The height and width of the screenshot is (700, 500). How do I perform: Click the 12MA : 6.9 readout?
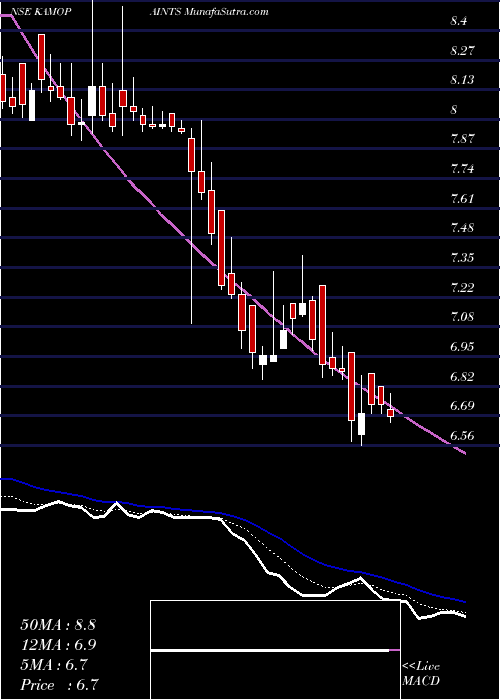pos(58,645)
